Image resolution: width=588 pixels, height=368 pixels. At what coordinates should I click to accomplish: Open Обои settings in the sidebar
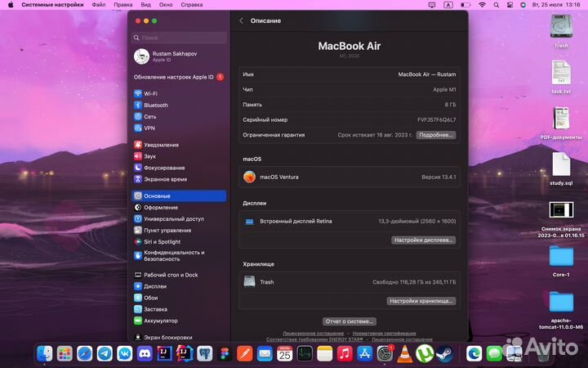[146, 298]
